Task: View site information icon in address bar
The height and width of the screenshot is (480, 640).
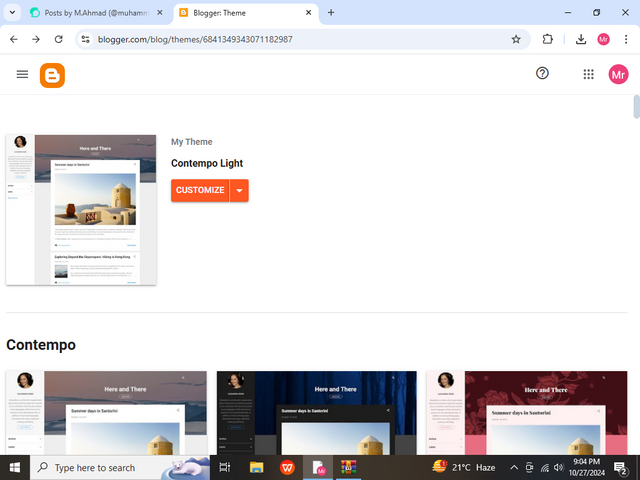Action: (x=85, y=39)
